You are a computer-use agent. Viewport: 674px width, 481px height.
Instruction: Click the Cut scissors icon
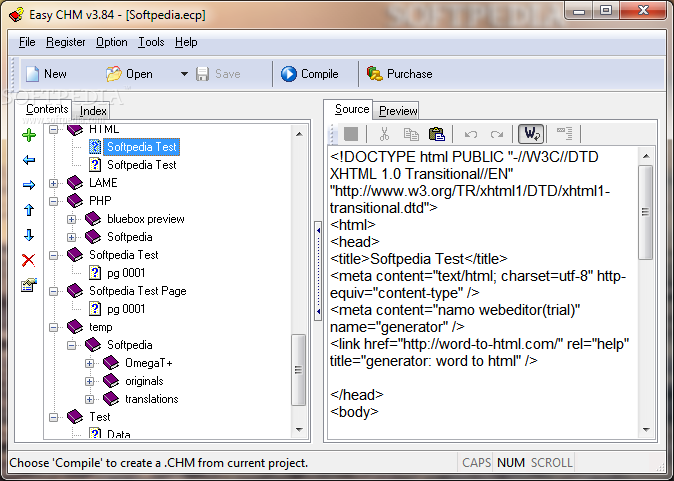[384, 134]
